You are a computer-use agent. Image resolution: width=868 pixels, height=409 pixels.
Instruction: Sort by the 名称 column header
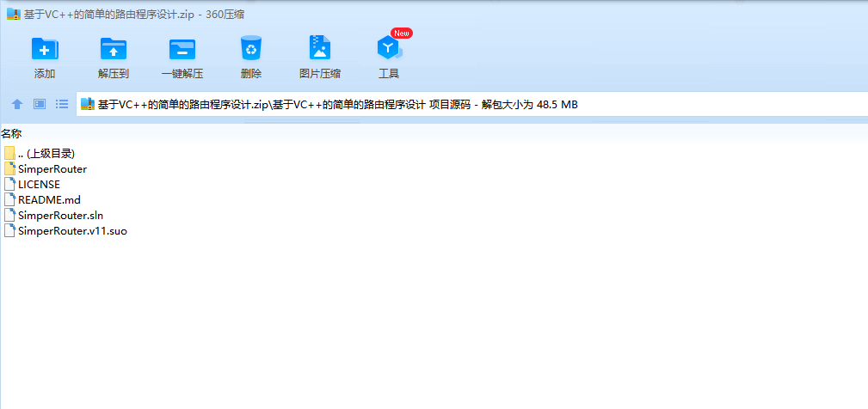tap(11, 133)
